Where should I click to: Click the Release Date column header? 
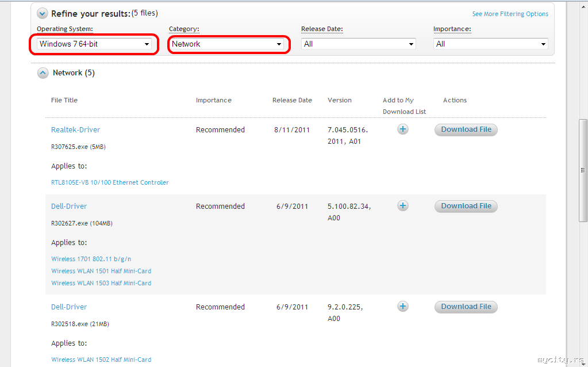292,100
